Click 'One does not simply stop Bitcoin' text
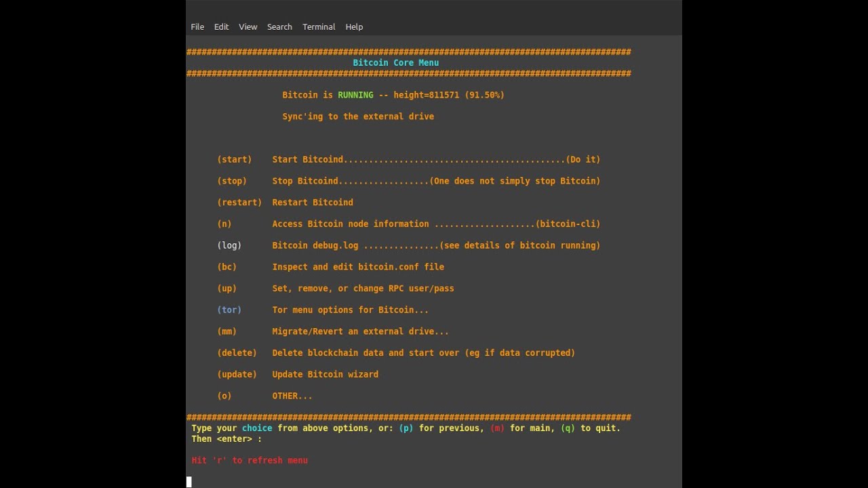 (x=515, y=181)
